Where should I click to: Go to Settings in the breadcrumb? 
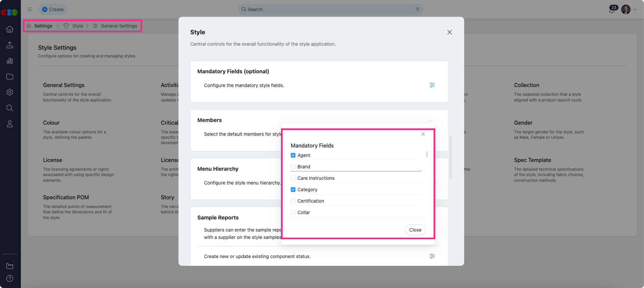pos(43,26)
